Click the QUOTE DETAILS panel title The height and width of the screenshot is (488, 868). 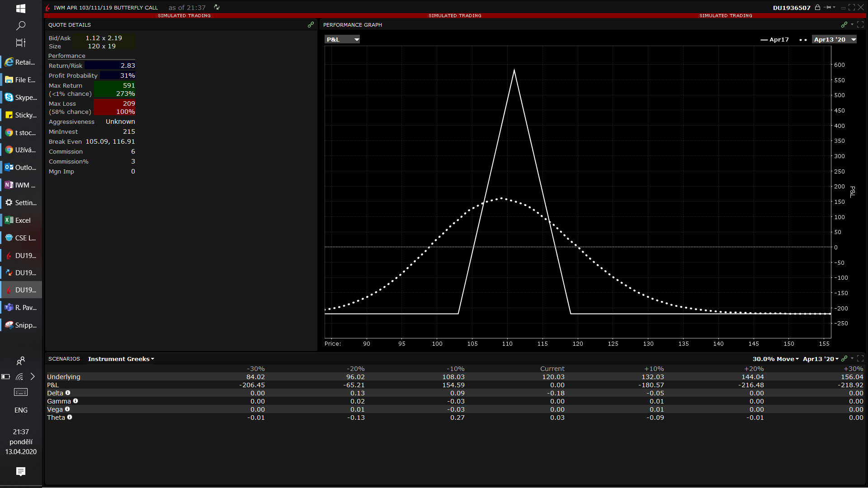coord(70,25)
